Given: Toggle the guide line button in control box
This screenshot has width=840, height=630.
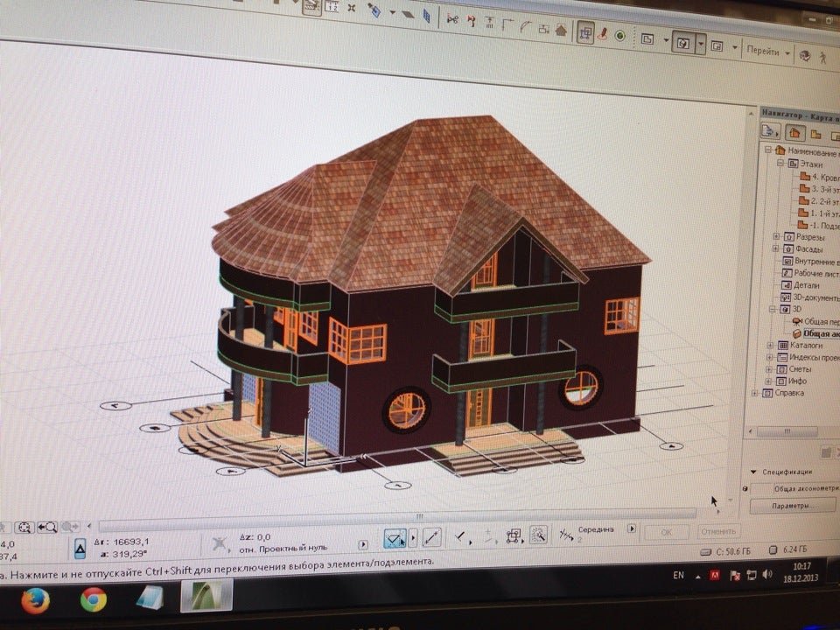Looking at the screenshot, I should [431, 536].
